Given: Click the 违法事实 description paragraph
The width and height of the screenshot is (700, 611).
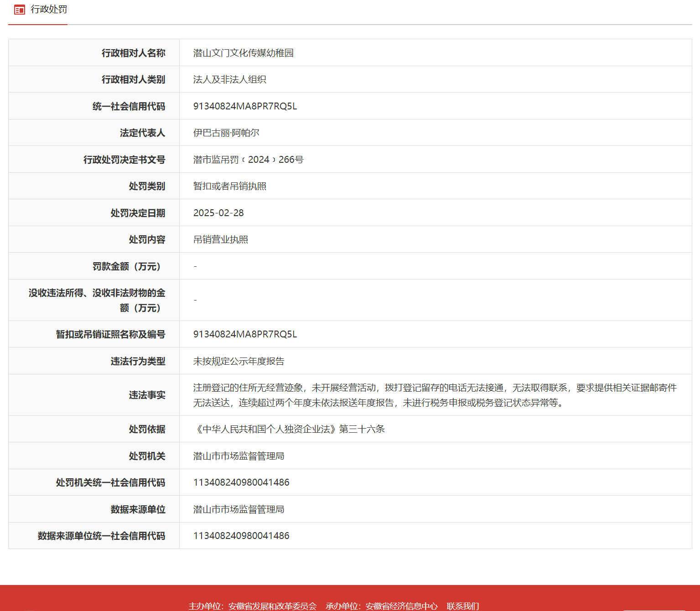Looking at the screenshot, I should 435,395.
